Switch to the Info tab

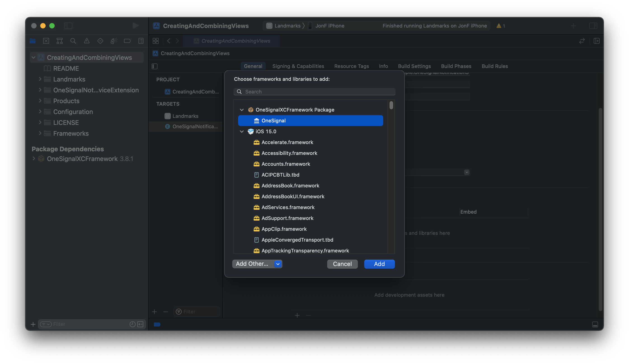(383, 66)
